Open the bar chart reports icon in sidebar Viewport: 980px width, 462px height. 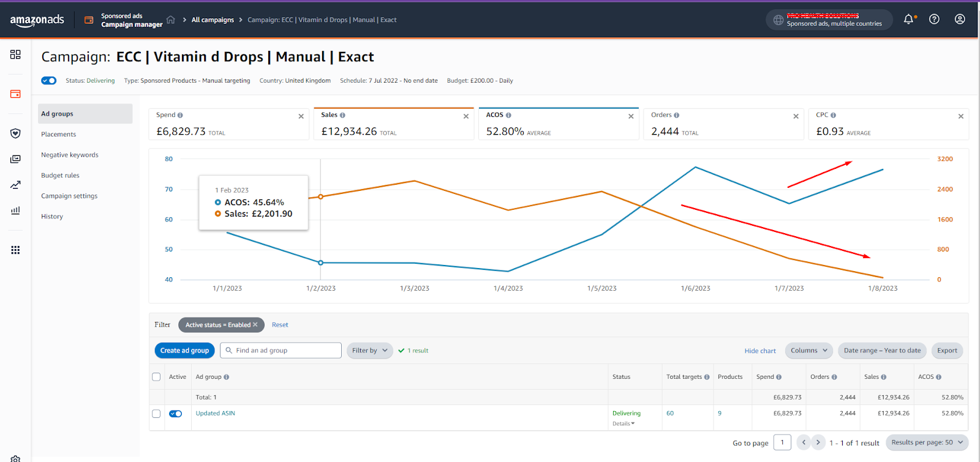click(x=15, y=211)
